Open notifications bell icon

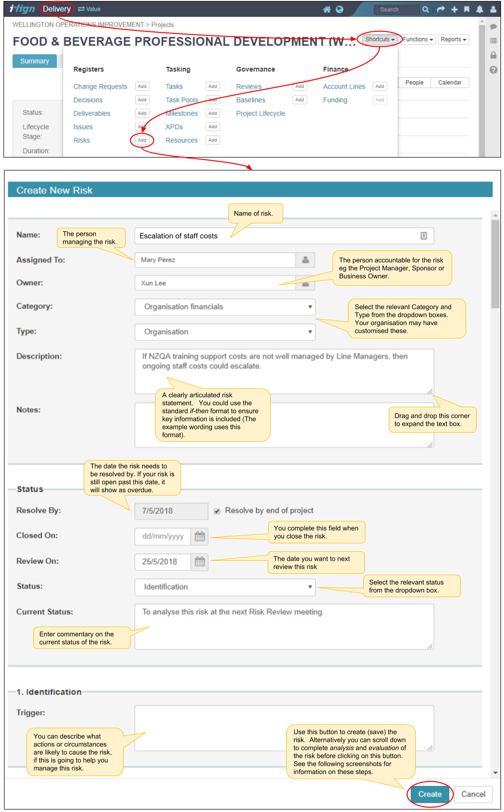(x=480, y=9)
